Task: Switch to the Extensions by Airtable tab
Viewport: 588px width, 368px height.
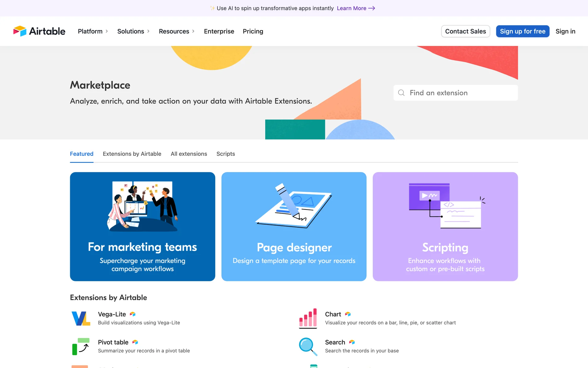Action: click(132, 154)
